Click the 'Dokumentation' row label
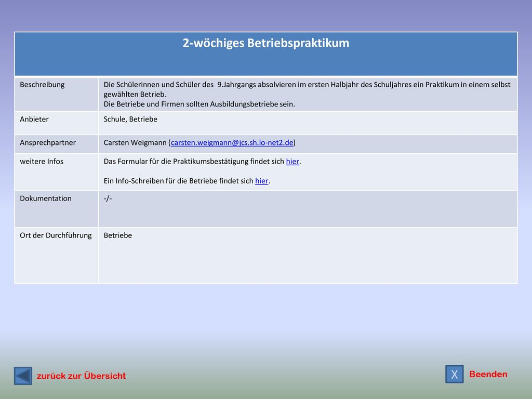Image resolution: width=532 pixels, height=399 pixels. [46, 198]
